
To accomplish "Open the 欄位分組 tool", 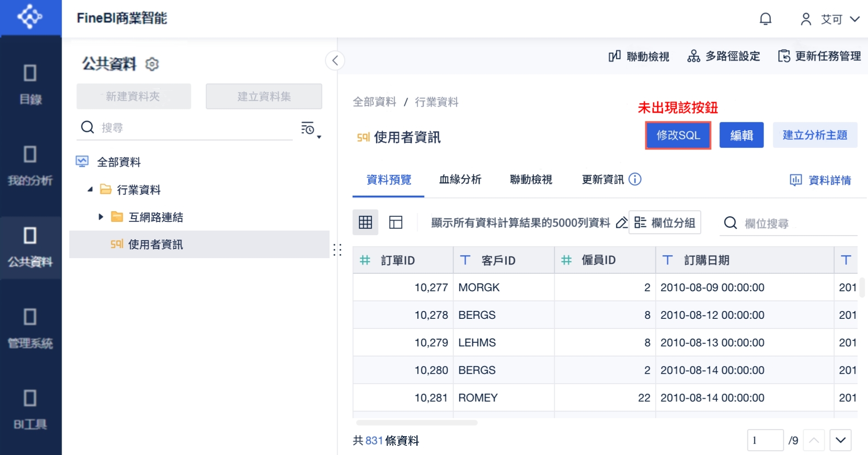I will tap(664, 222).
